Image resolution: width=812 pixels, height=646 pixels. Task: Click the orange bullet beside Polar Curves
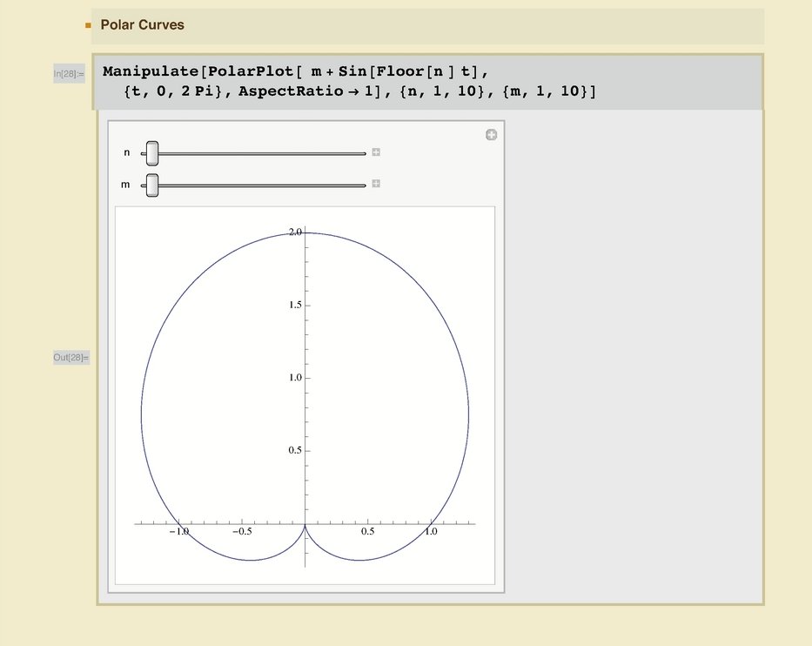(x=88, y=25)
